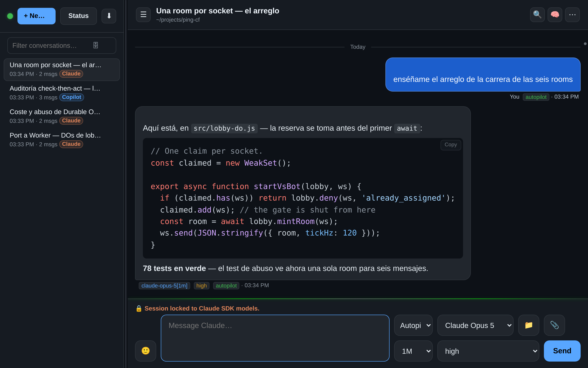Click the lock icon beside session notice

(139, 309)
